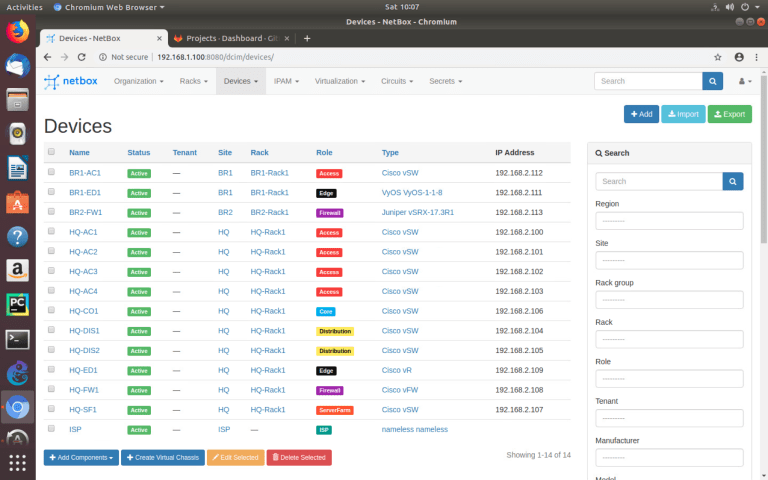The image size is (768, 480).
Task: Open the Site filter dropdown
Action: (669, 261)
